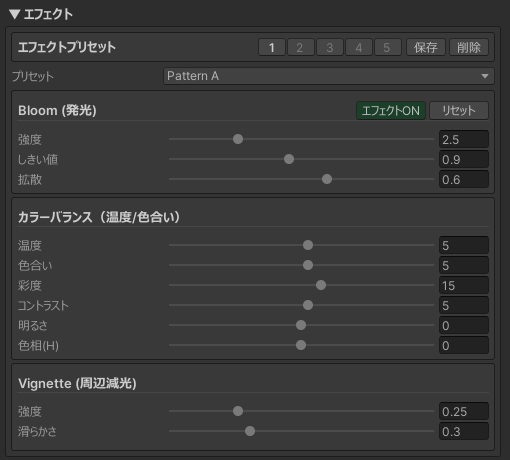Select effect preset slot 1

click(272, 47)
